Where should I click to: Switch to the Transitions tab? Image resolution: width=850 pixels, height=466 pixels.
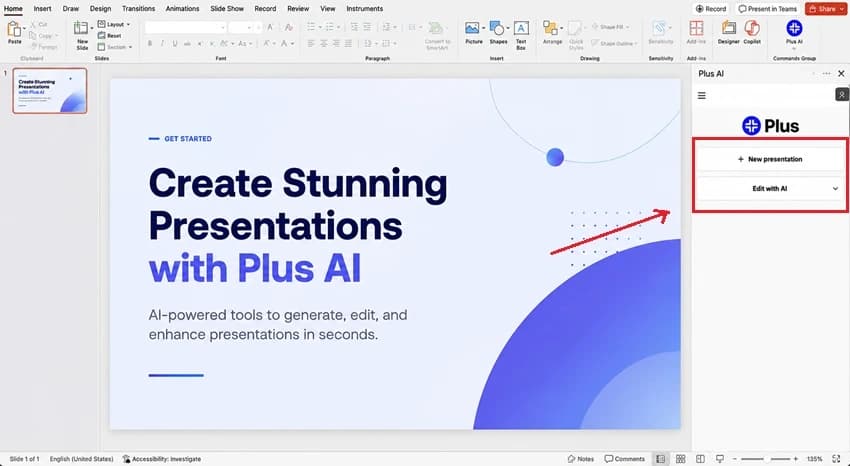(x=138, y=9)
